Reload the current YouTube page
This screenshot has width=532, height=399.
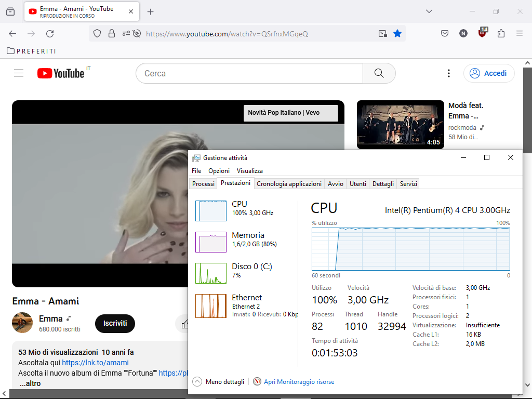(50, 34)
